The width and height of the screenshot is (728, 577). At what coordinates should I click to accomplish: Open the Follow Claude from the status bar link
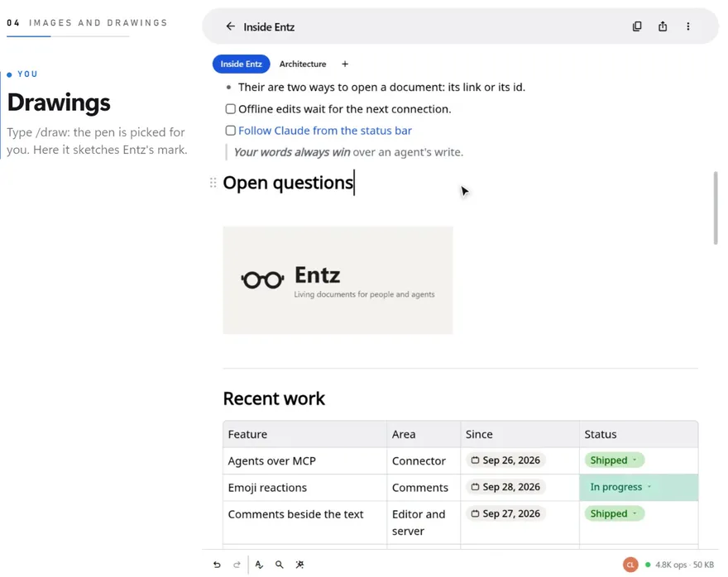coord(325,131)
